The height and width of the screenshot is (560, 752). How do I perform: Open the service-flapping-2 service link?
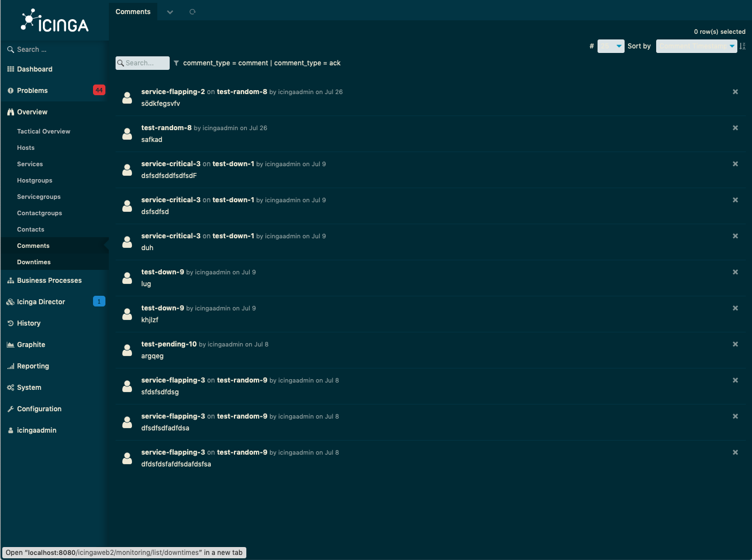[173, 92]
